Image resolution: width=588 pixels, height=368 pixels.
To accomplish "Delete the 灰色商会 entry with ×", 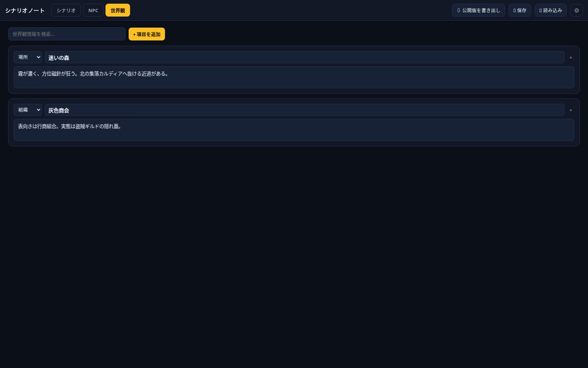I will point(570,110).
